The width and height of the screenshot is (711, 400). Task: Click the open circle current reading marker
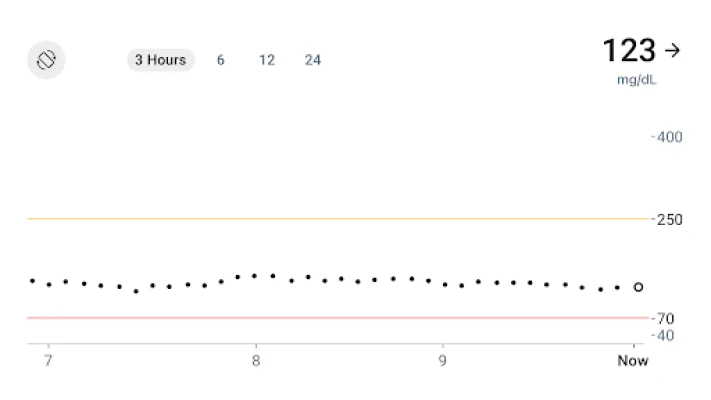tap(638, 287)
